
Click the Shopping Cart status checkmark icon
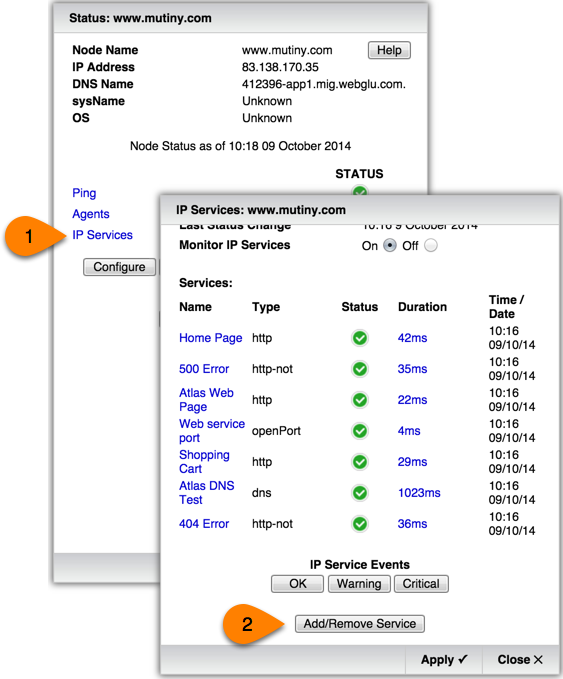click(x=359, y=462)
